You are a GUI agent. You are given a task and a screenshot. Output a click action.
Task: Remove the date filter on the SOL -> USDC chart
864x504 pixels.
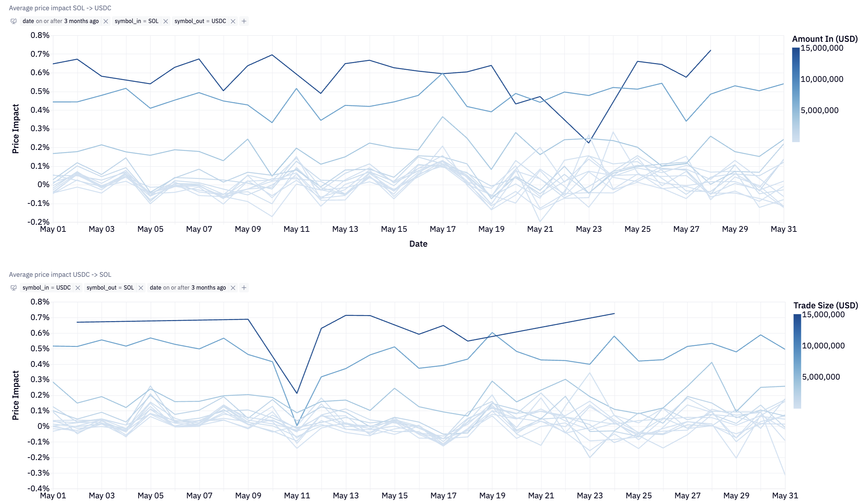pyautogui.click(x=106, y=21)
